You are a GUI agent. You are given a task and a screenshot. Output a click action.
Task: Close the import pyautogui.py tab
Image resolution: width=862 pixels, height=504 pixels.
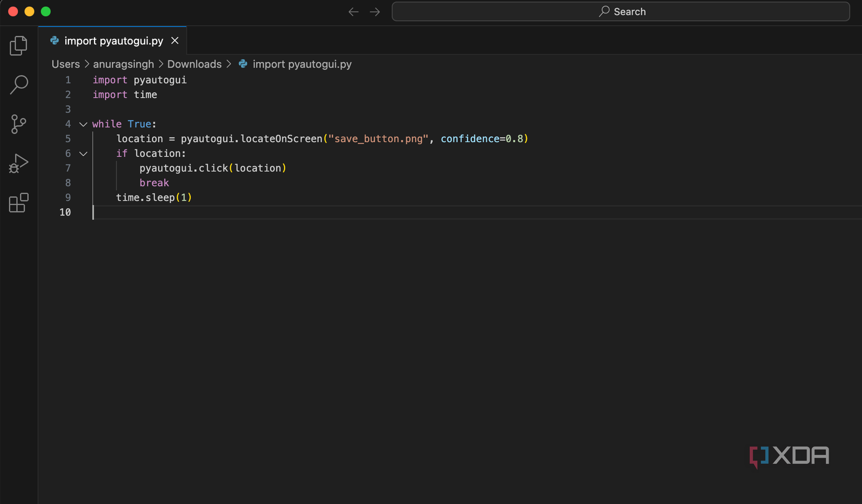pyautogui.click(x=174, y=40)
